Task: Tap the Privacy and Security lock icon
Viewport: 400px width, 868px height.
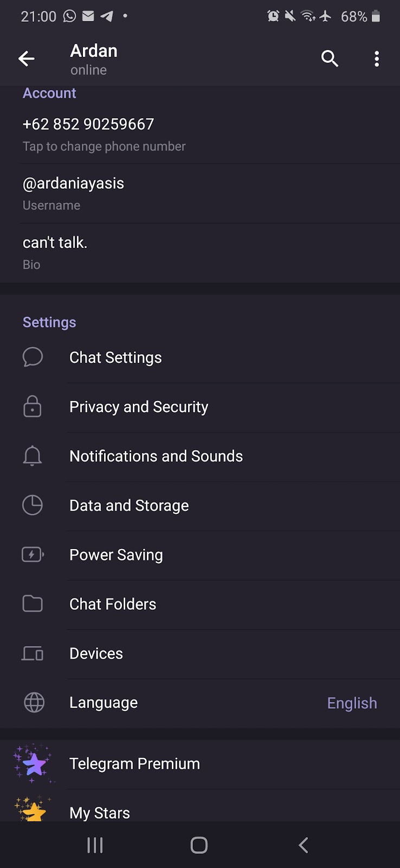Action: (x=33, y=406)
